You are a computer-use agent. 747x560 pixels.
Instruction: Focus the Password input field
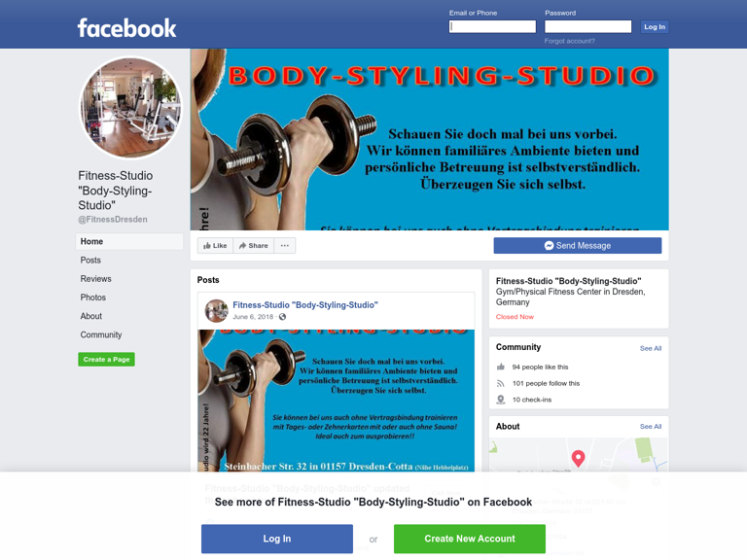point(587,26)
